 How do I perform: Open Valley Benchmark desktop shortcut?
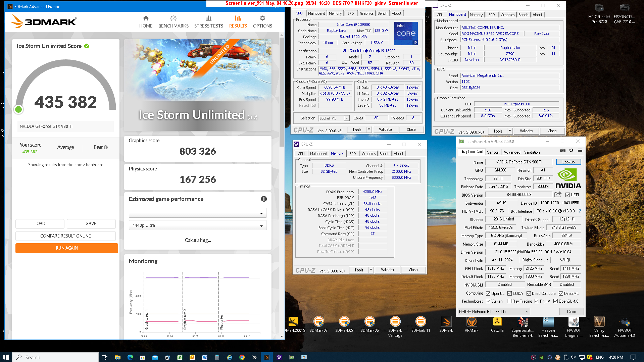pos(599,327)
